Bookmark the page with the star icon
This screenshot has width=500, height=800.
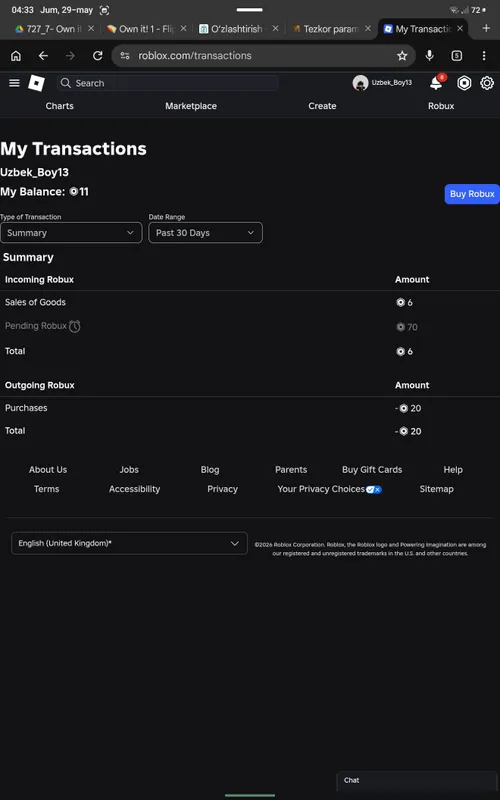click(403, 56)
